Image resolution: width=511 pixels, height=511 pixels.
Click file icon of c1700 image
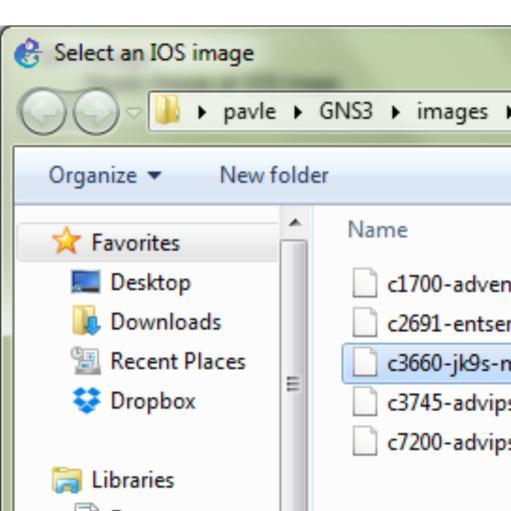(x=365, y=282)
